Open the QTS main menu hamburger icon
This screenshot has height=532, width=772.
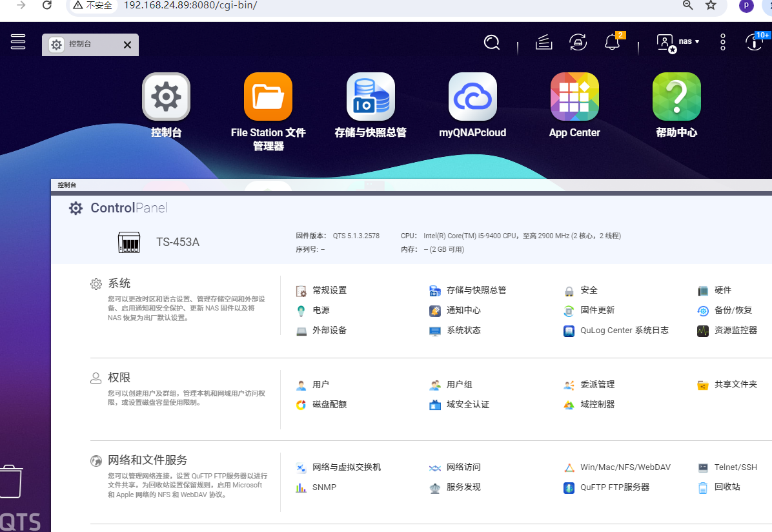click(18, 42)
